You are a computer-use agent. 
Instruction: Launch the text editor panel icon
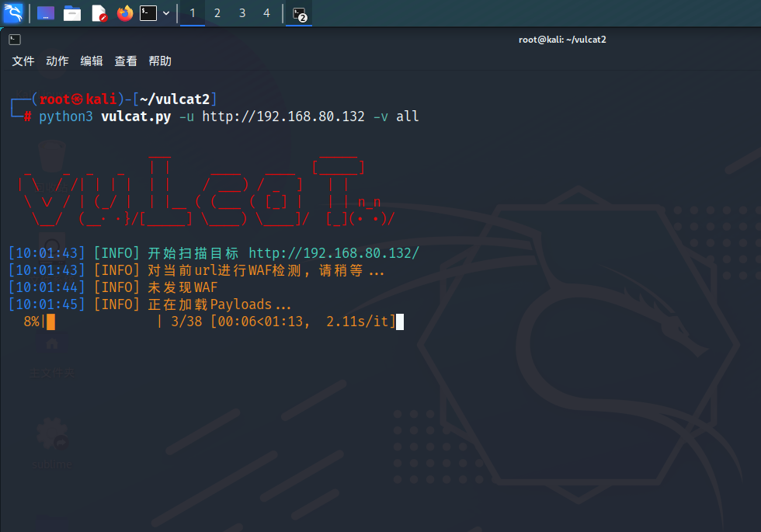(x=99, y=13)
